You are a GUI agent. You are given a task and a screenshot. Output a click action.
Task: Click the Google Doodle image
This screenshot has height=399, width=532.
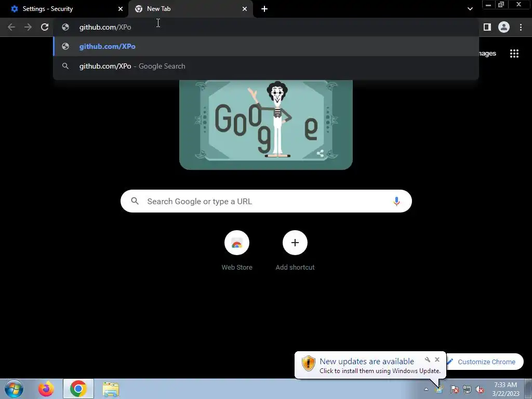[266, 125]
